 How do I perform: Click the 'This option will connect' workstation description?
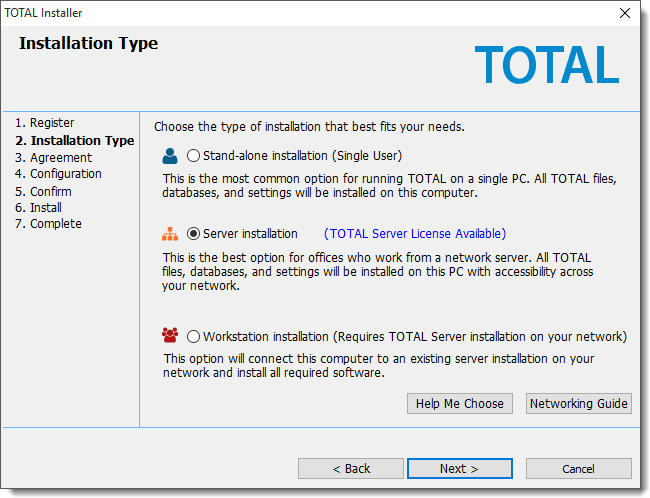(378, 366)
